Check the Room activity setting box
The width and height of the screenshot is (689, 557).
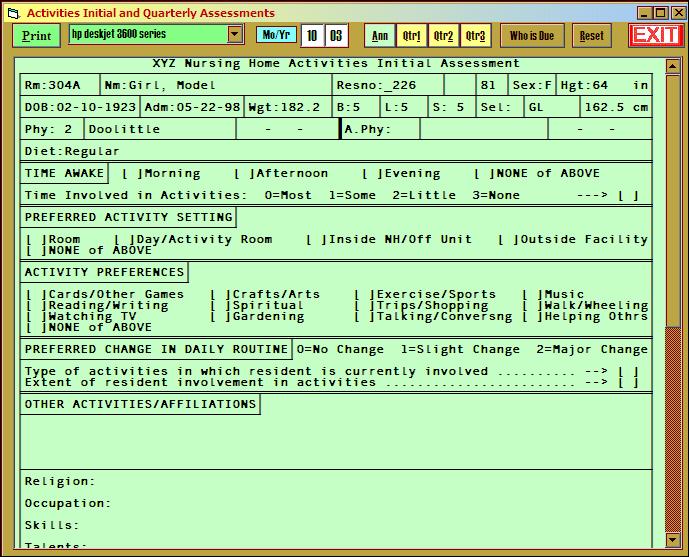coord(36,239)
